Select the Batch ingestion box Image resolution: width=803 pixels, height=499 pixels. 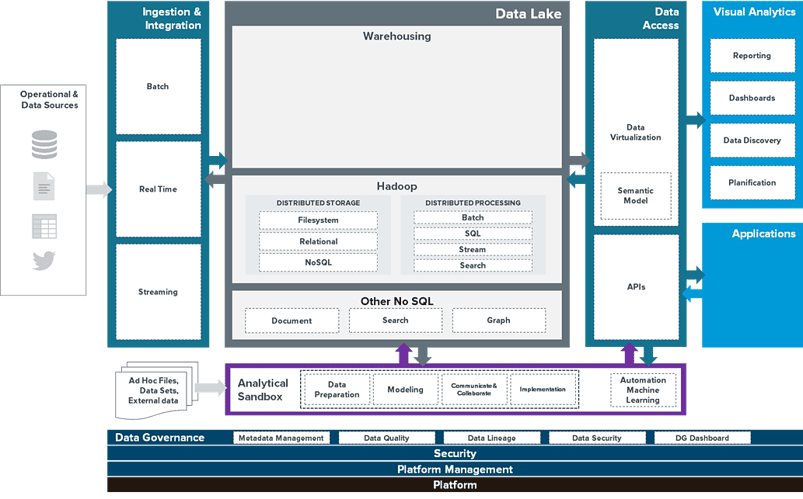coord(158,87)
